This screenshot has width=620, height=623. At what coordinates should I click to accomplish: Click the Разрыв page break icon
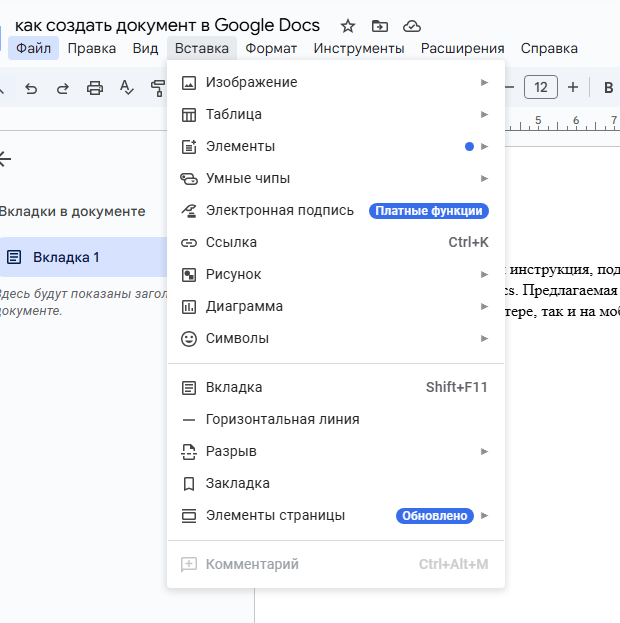coord(189,452)
